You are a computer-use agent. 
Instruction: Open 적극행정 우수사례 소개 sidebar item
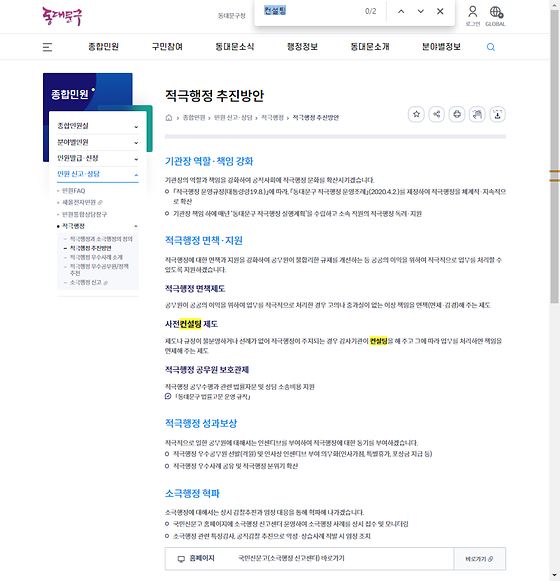[96, 257]
